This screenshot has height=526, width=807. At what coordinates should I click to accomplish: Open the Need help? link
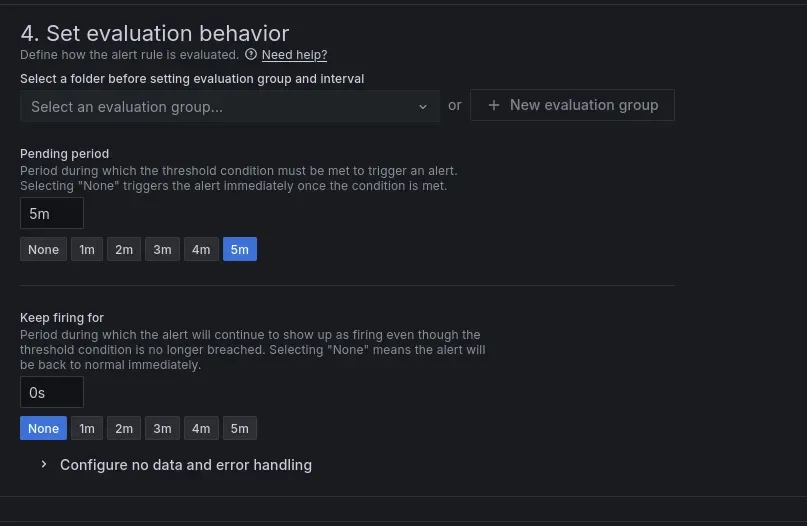[294, 55]
